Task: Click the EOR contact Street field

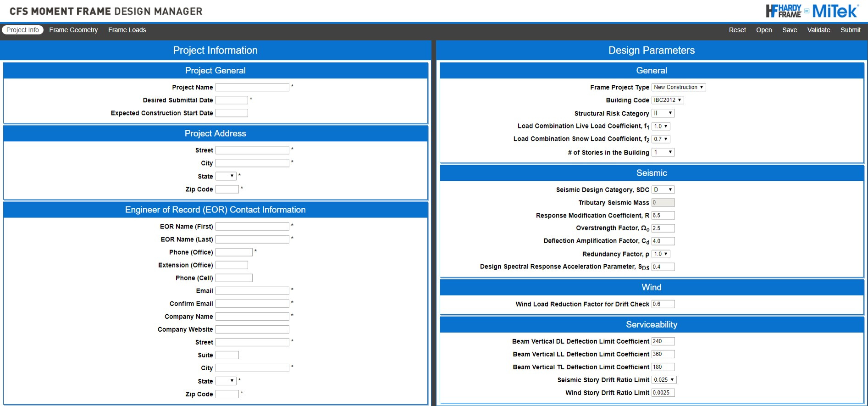Action: click(x=252, y=342)
